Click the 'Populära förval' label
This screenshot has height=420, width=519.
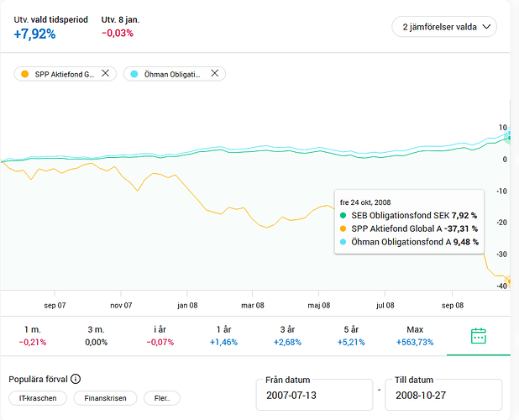point(38,380)
